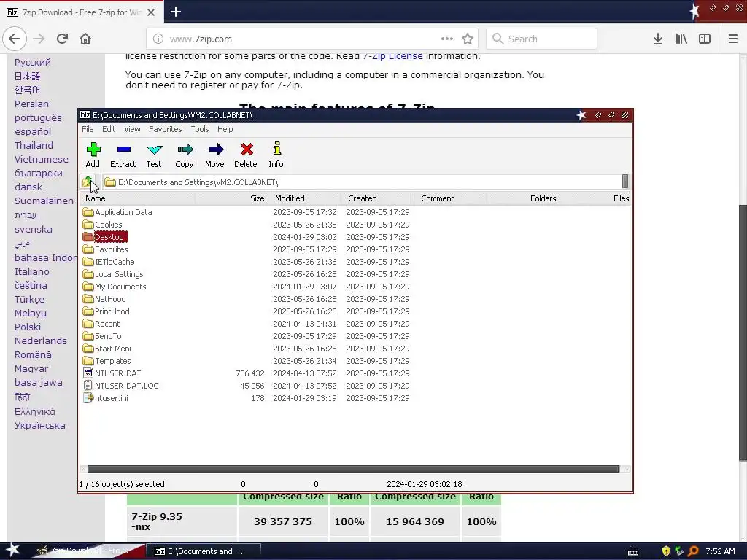The width and height of the screenshot is (747, 560).
Task: Click the Info toolbar icon
Action: (x=276, y=155)
